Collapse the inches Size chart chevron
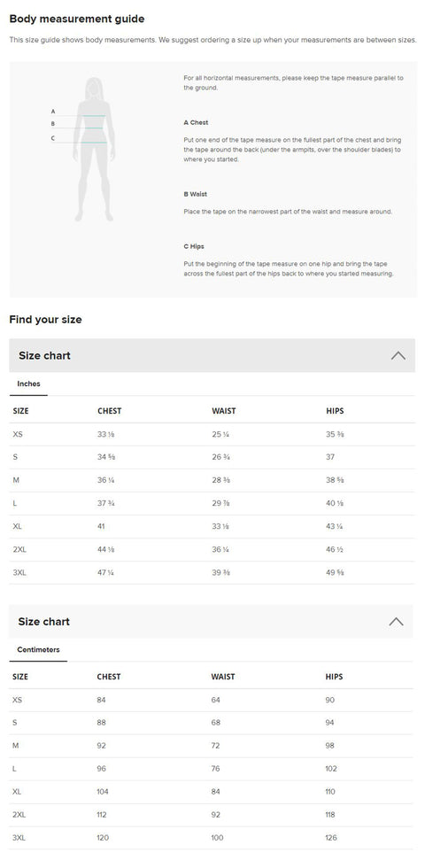Image resolution: width=425 pixels, height=868 pixels. pos(398,355)
